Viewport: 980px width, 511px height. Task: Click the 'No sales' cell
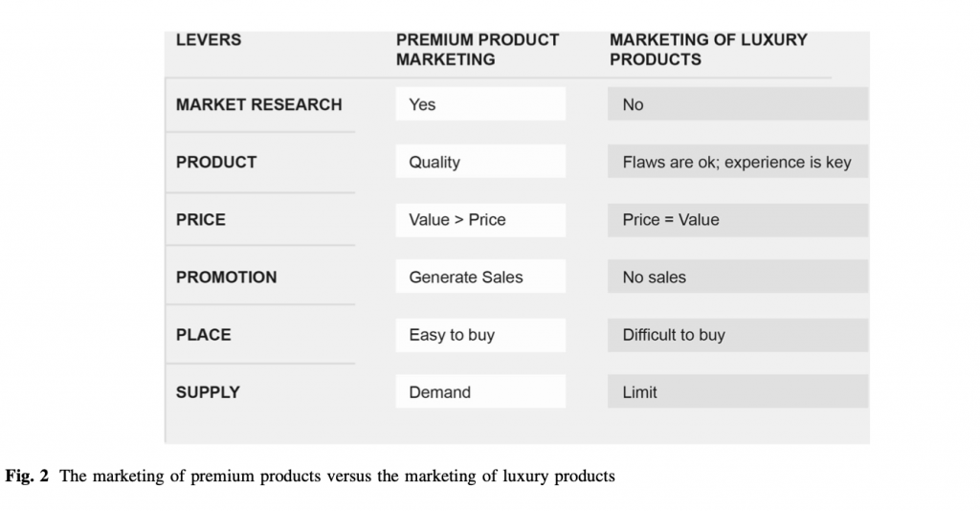pos(738,277)
